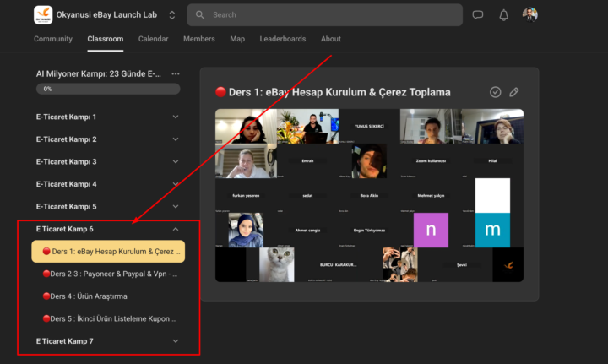Open the three-dot course options menu
This screenshot has width=608, height=364.
(x=176, y=73)
